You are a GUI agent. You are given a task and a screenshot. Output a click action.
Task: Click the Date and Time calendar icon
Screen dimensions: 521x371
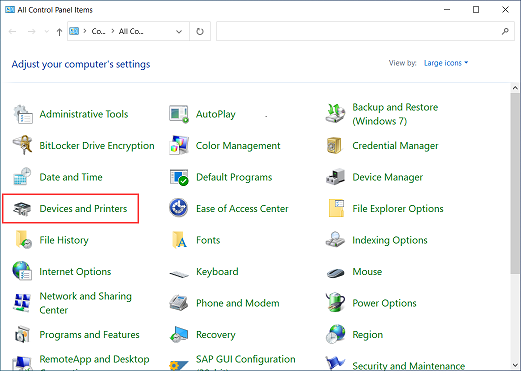(x=22, y=177)
